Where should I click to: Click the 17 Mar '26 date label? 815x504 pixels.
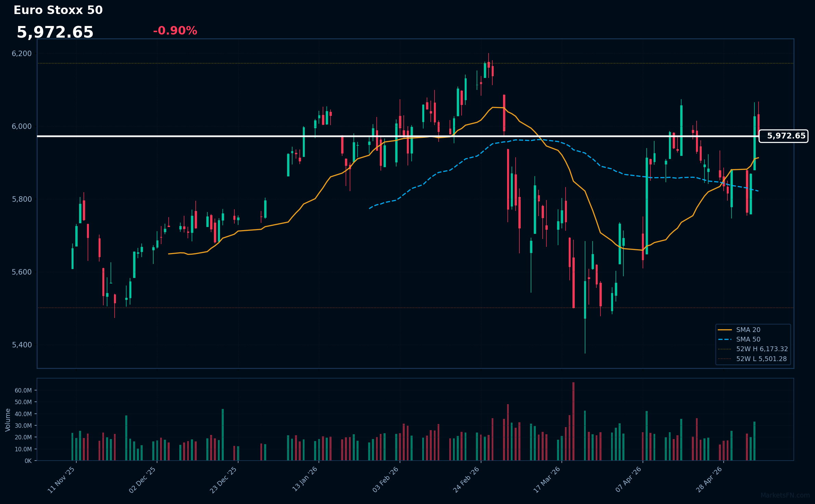click(547, 480)
